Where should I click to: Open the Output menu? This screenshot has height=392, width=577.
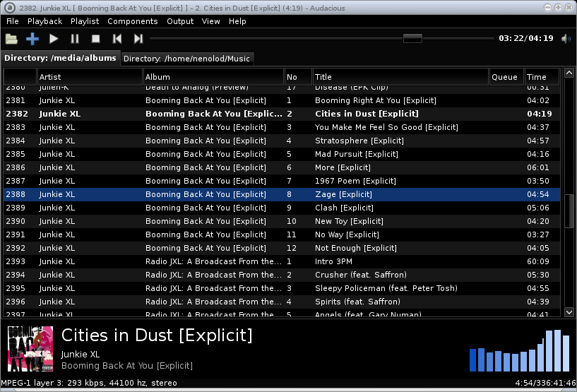pyautogui.click(x=180, y=21)
